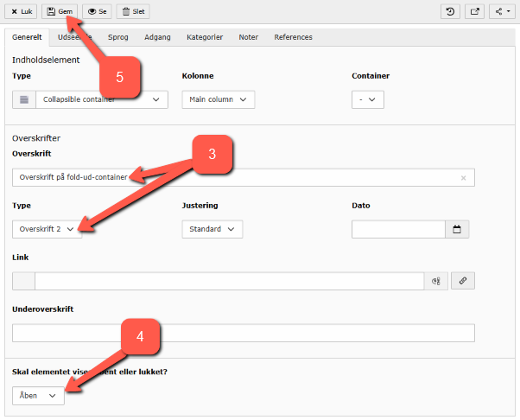Click the Se preview eye button
The height and width of the screenshot is (420, 520).
(x=96, y=11)
